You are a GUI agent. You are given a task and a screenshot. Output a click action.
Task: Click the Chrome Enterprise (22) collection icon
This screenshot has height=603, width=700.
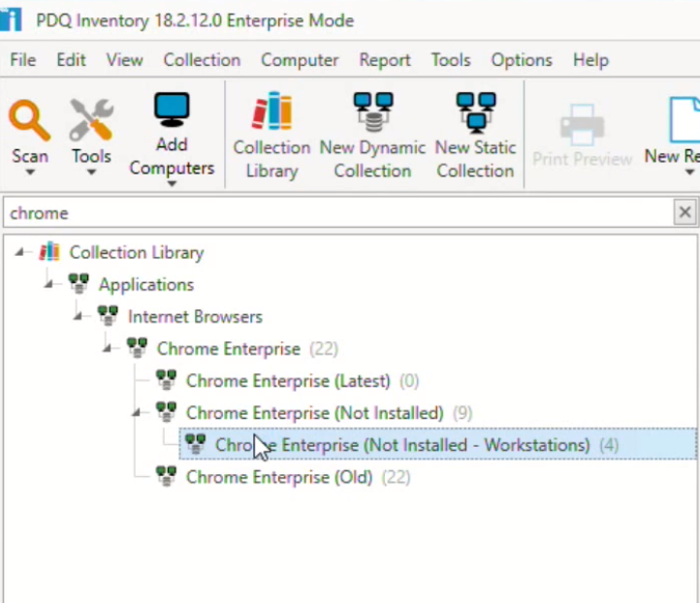pyautogui.click(x=137, y=348)
